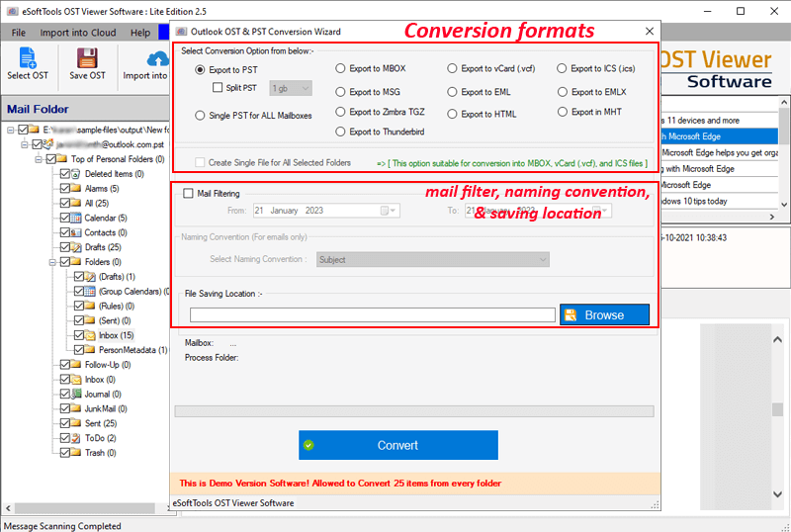
Task: Close the Conversion Wizard dialog
Action: 650,32
